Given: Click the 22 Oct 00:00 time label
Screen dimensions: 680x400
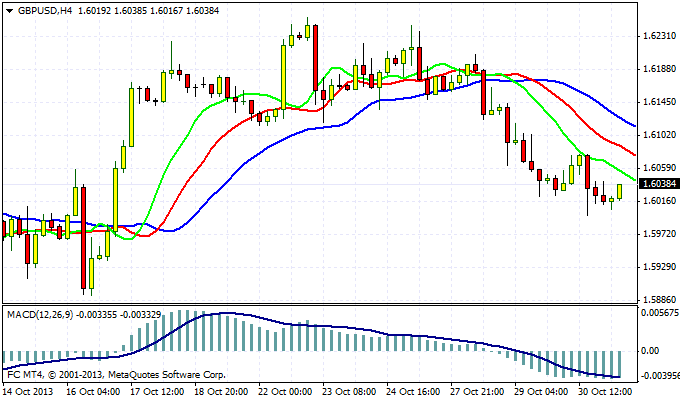Looking at the screenshot, I should [x=285, y=392].
